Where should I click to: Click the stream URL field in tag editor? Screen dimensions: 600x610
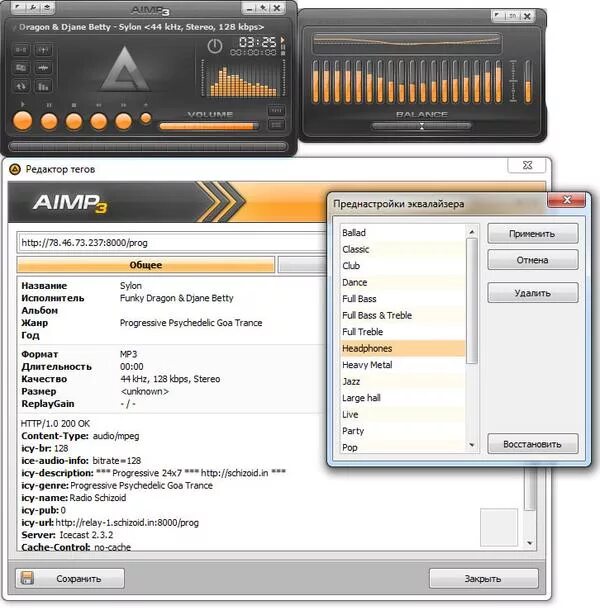tap(171, 243)
